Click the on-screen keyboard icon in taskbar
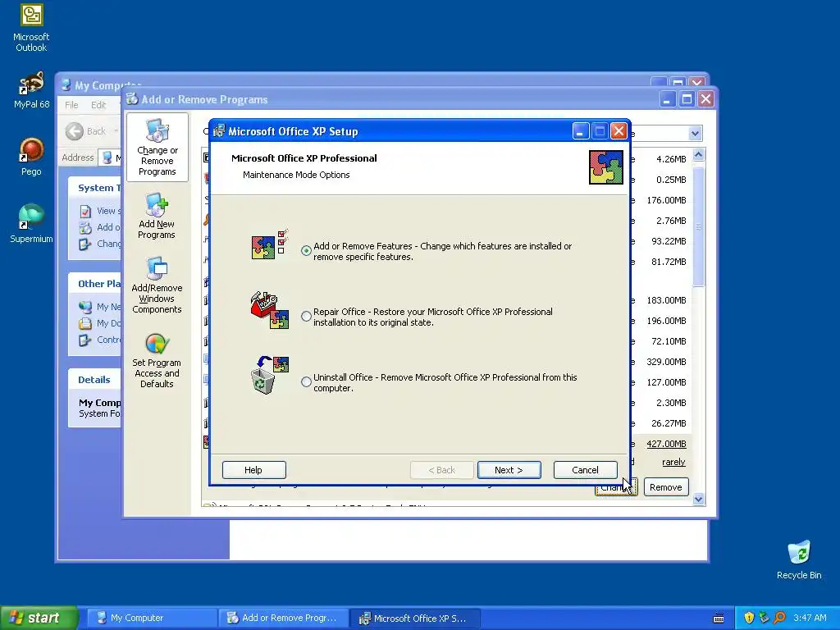This screenshot has width=840, height=630. coord(719,619)
